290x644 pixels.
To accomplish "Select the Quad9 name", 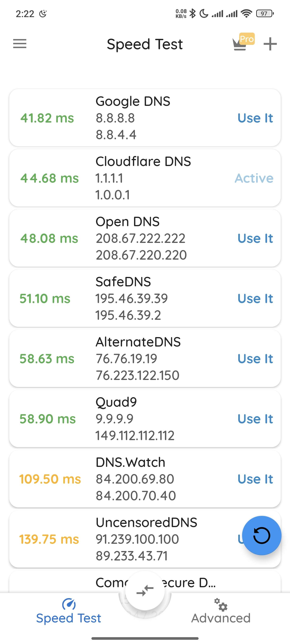I will click(x=116, y=402).
